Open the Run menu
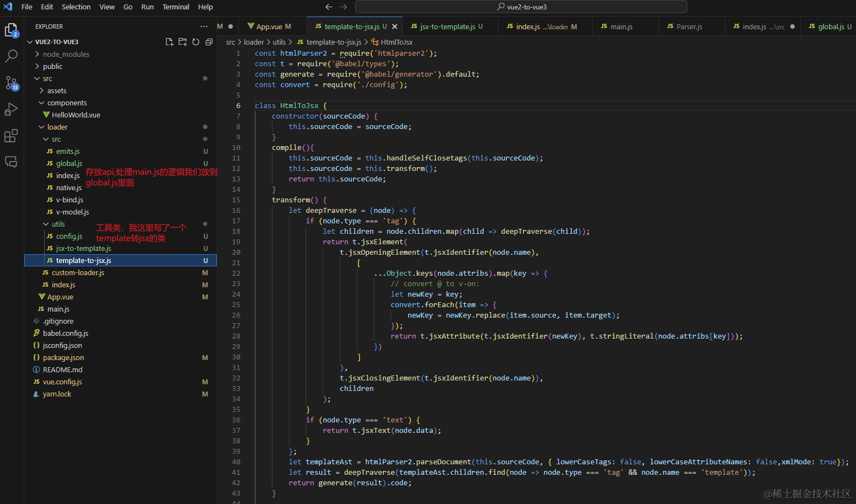 click(147, 7)
